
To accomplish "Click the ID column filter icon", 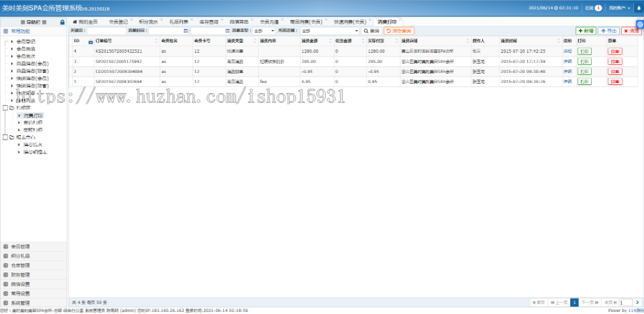I will point(91,41).
